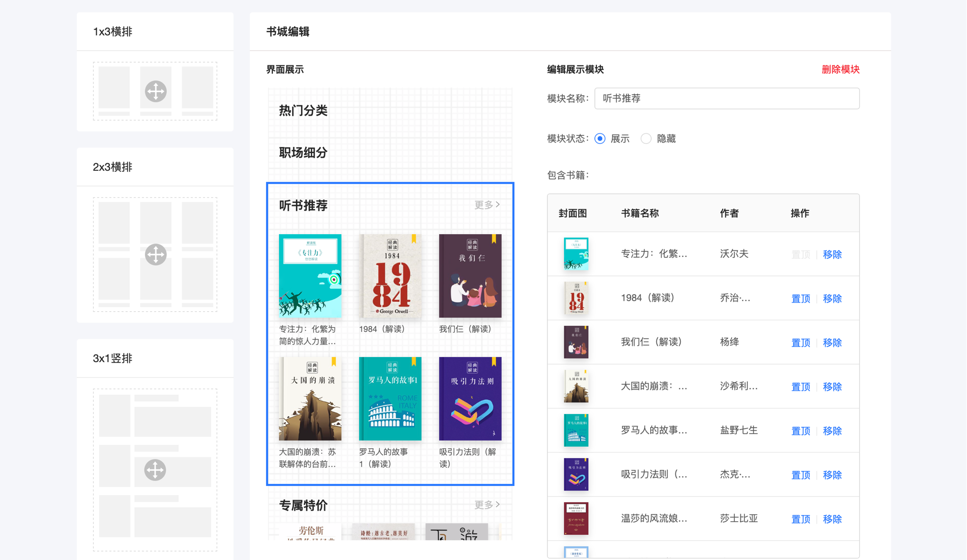The height and width of the screenshot is (560, 967).
Task: Select the 隐藏 radio button
Action: tap(646, 138)
